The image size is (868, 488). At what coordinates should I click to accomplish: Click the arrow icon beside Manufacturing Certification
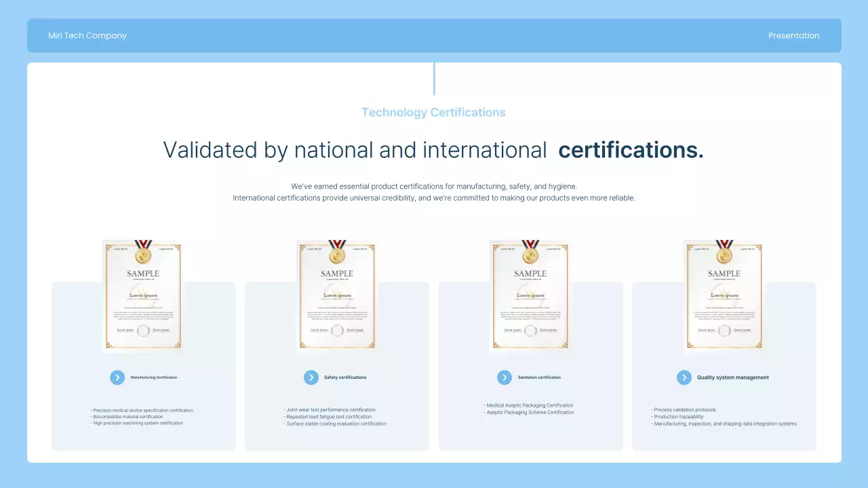117,378
